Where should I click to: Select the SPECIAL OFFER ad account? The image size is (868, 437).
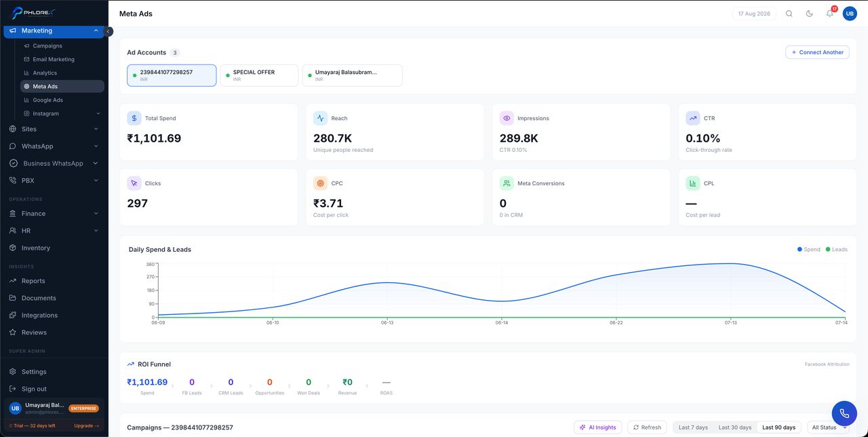pos(260,75)
